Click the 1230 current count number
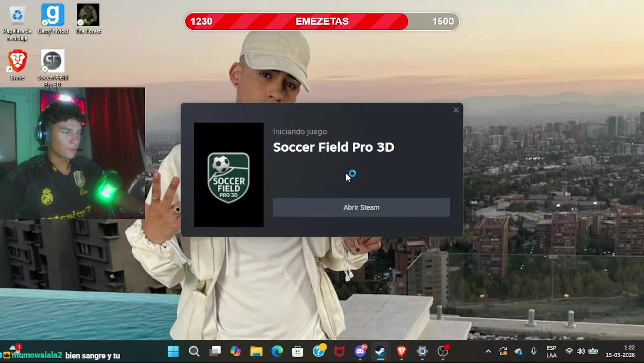 tap(201, 21)
